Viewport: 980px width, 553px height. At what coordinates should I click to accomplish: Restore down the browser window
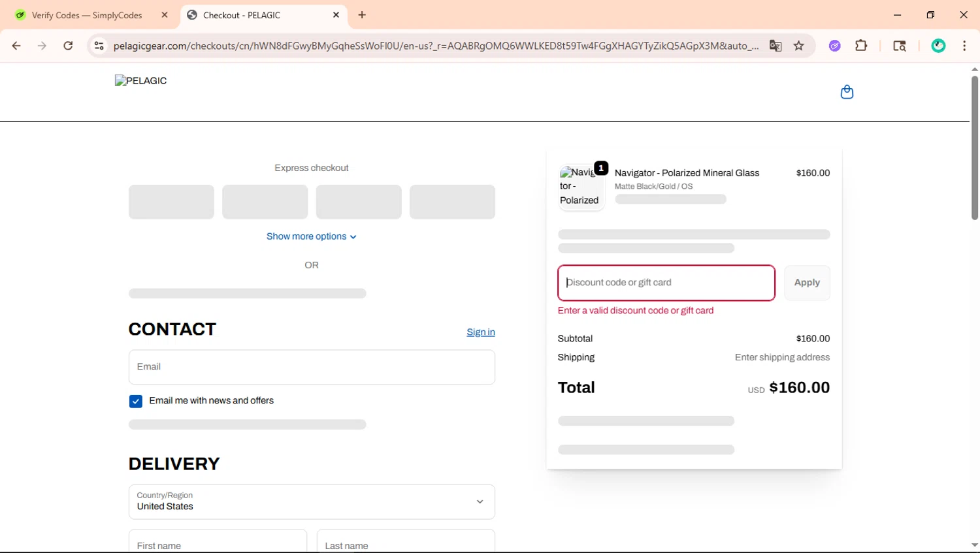(x=930, y=15)
